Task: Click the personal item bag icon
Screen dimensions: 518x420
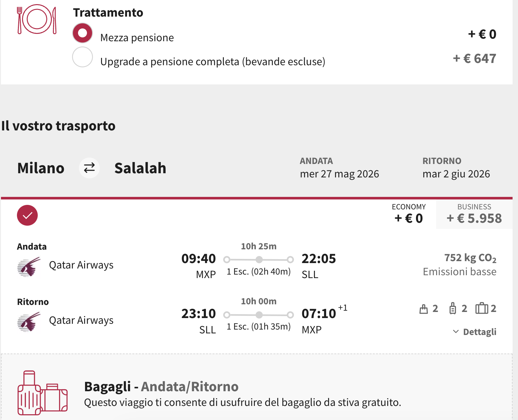Action: click(424, 309)
